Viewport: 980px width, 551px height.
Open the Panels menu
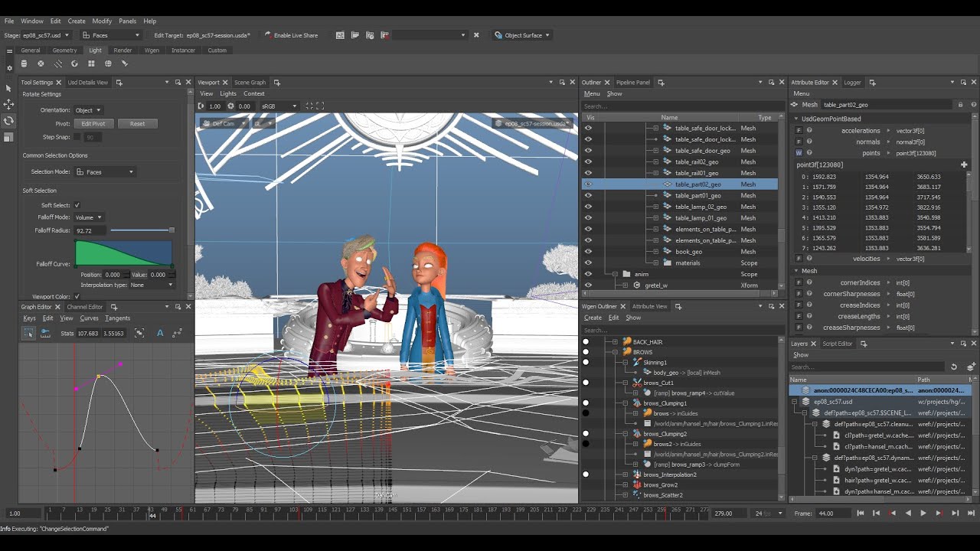(x=127, y=21)
